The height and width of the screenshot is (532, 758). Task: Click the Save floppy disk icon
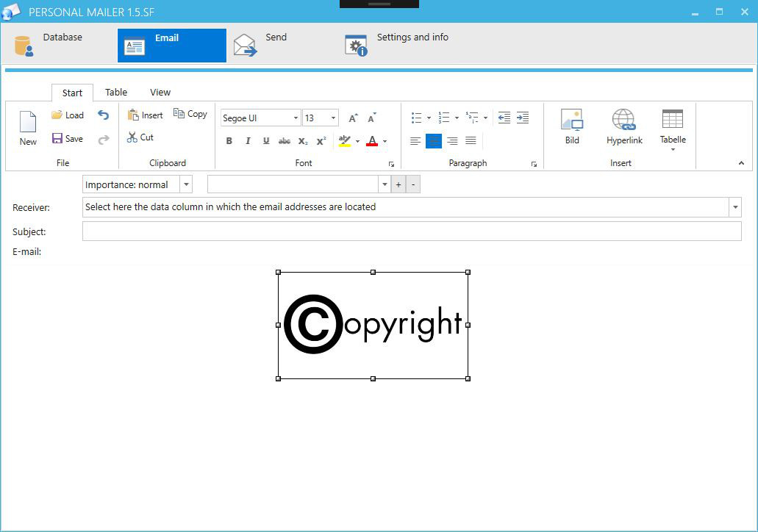coord(57,138)
